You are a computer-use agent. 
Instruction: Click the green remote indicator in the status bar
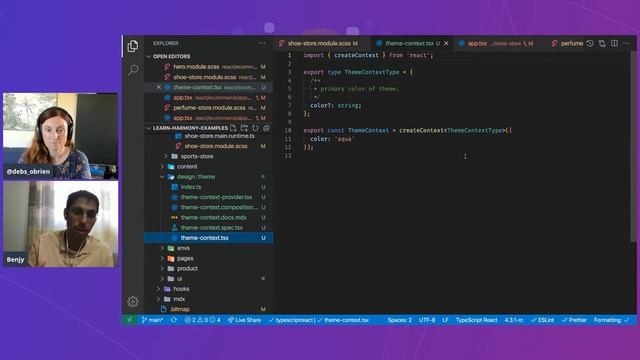(x=130, y=320)
